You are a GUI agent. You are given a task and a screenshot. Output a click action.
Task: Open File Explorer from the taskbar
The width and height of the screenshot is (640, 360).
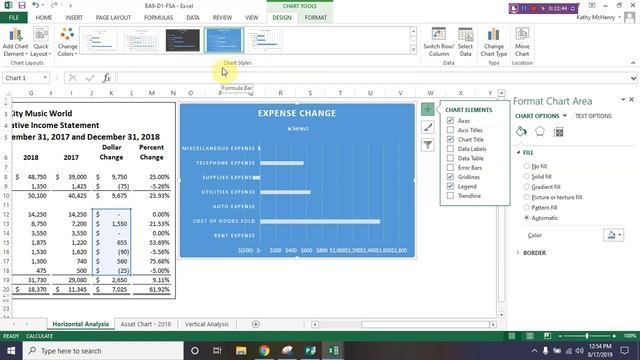tap(241, 351)
